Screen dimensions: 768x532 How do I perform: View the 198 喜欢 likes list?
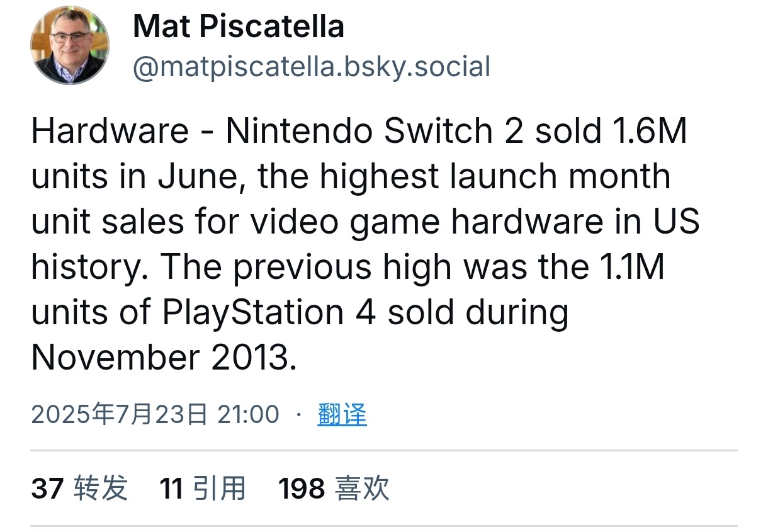click(334, 488)
